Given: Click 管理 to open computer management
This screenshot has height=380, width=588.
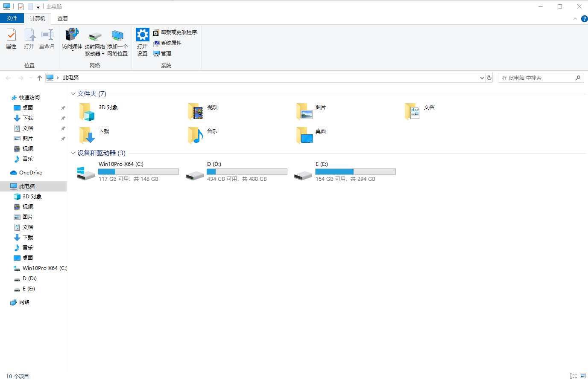Looking at the screenshot, I should click(x=163, y=53).
